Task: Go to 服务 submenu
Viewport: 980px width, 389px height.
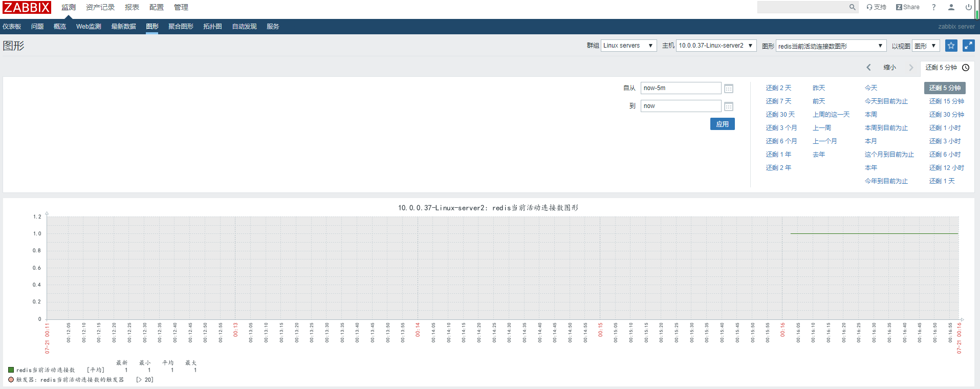Action: click(273, 27)
